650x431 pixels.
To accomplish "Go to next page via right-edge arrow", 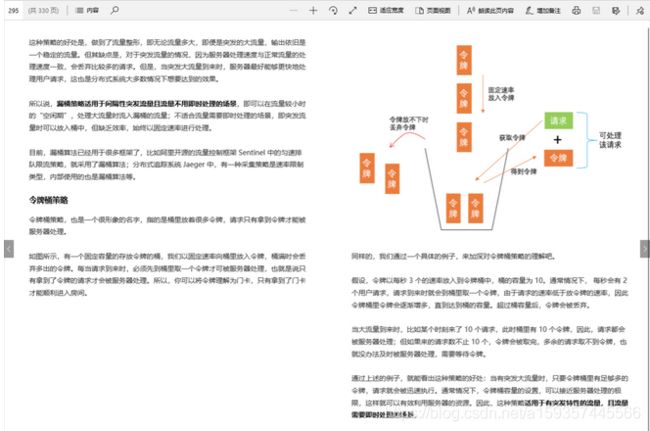I will pyautogui.click(x=645, y=249).
